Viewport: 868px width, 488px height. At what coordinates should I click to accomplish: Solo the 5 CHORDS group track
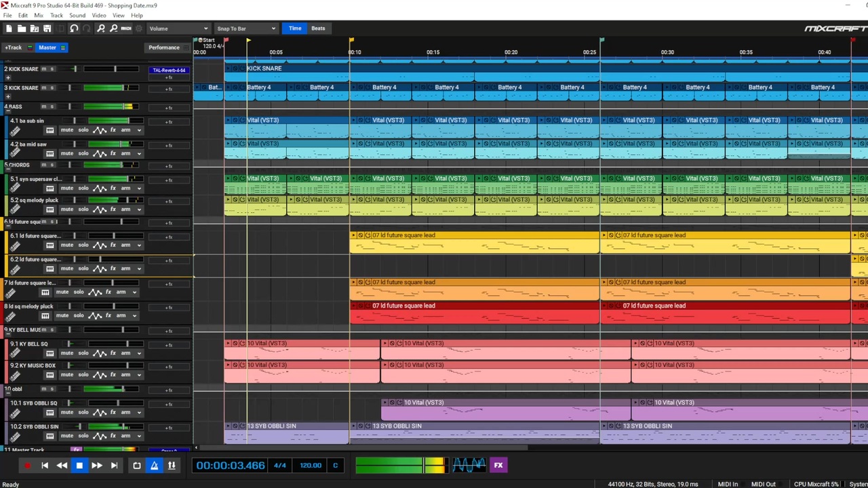point(52,165)
